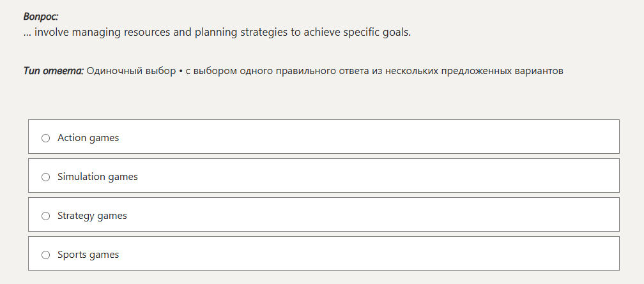This screenshot has width=644, height=284.
Task: Click the question sentence about managing resources
Action: click(217, 32)
